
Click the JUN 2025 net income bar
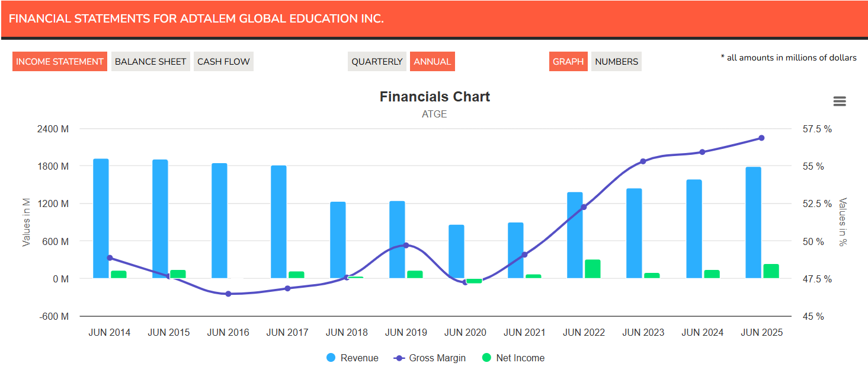(771, 271)
